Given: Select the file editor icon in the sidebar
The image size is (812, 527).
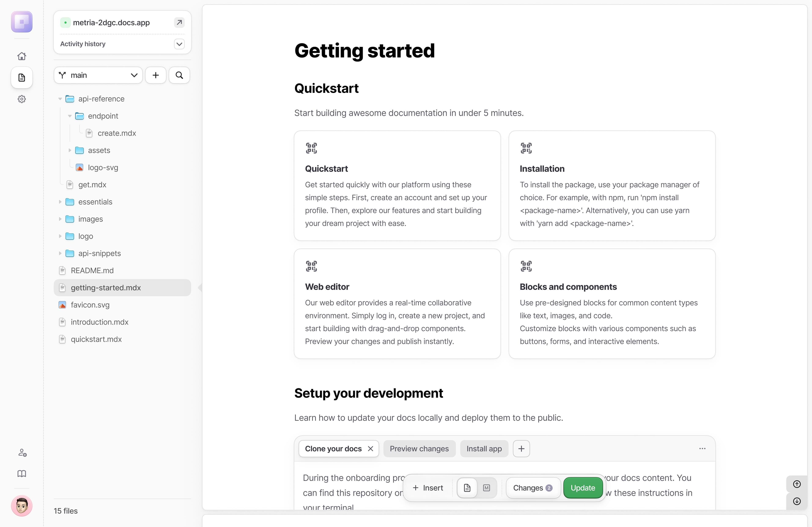Looking at the screenshot, I should tap(22, 77).
